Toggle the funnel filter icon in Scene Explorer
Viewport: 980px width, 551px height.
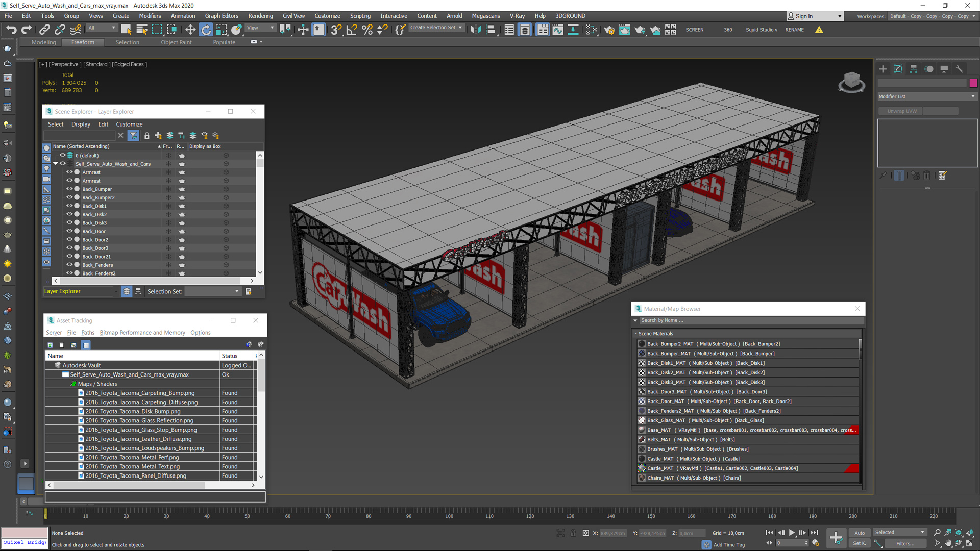coord(133,135)
